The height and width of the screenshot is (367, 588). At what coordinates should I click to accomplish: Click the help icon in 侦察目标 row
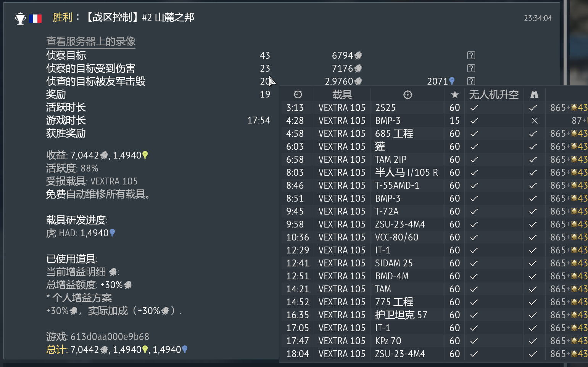click(x=471, y=55)
